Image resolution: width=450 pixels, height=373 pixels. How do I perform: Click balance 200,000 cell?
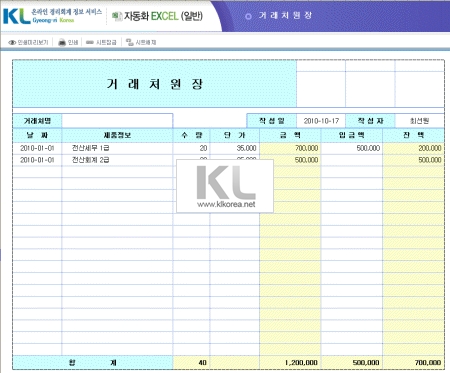pyautogui.click(x=413, y=148)
